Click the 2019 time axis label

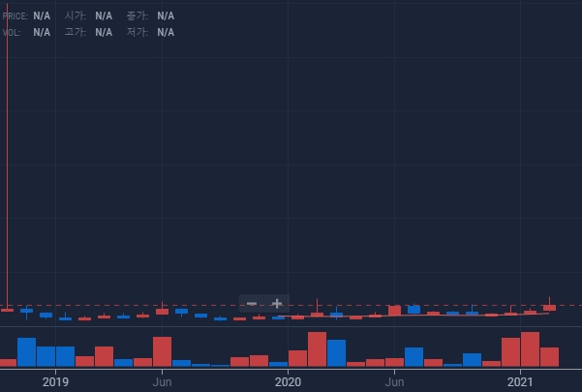point(55,382)
